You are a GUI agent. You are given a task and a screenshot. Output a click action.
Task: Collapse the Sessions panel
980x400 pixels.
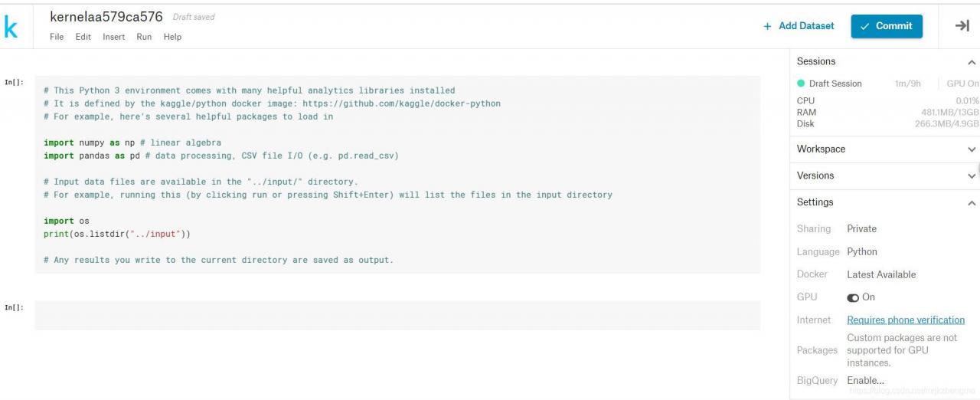point(972,62)
